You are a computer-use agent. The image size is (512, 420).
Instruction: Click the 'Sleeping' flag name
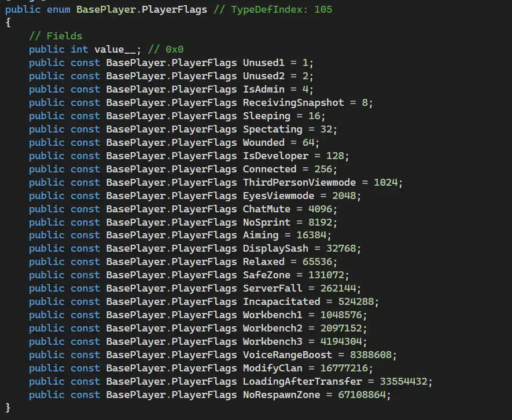267,116
